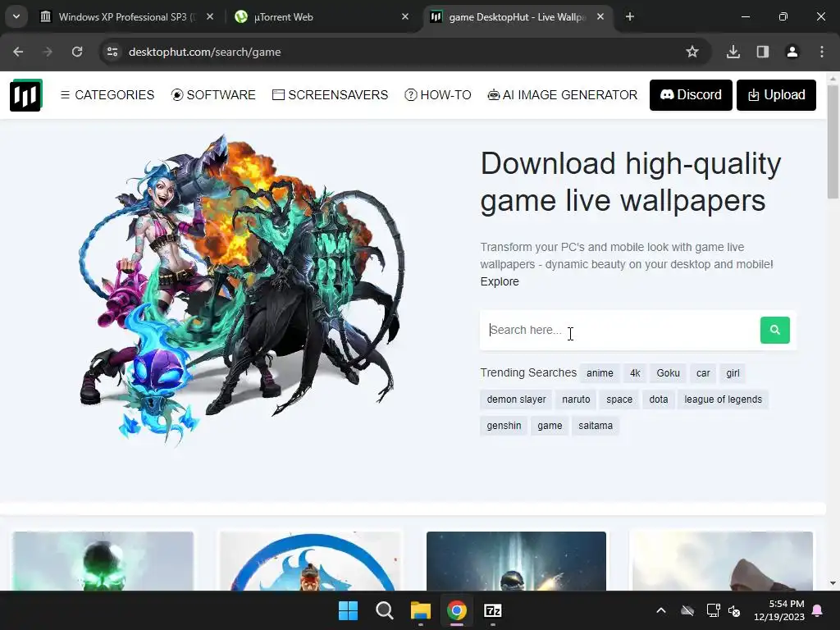Screen dimensions: 840x630
Task: Click scrollbar down arrow
Action: pyautogui.click(x=833, y=583)
